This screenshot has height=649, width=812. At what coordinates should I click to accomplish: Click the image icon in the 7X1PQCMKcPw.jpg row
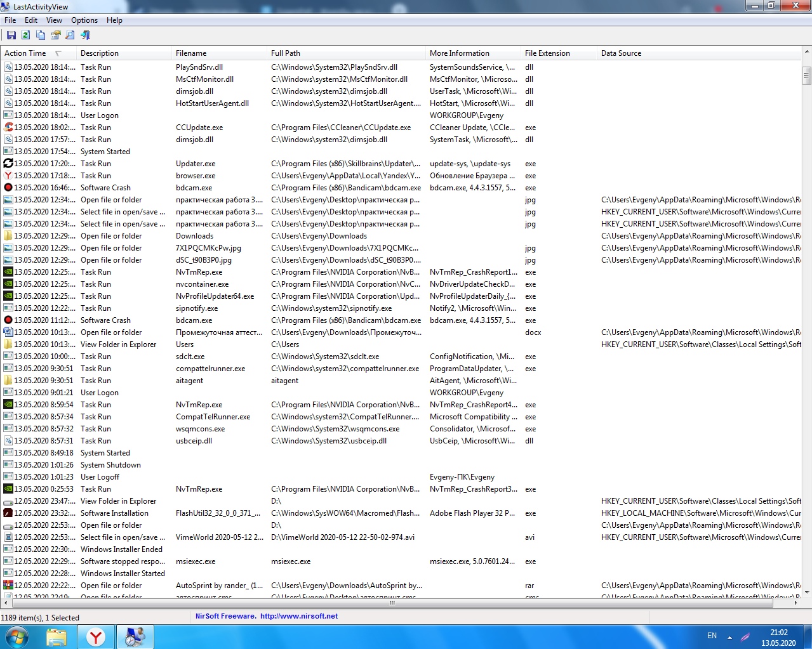[x=8, y=248]
